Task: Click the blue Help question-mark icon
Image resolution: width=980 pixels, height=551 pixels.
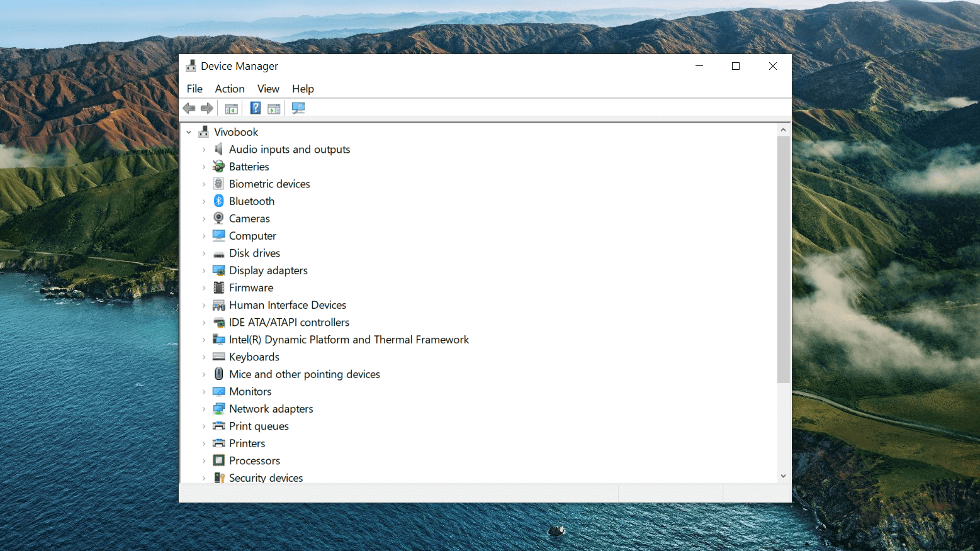Action: 256,108
